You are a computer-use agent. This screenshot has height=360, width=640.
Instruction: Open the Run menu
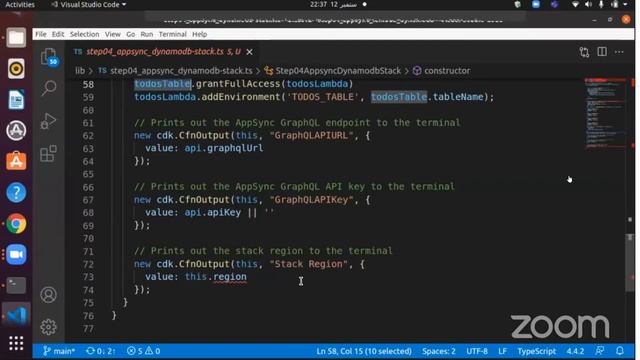147,34
